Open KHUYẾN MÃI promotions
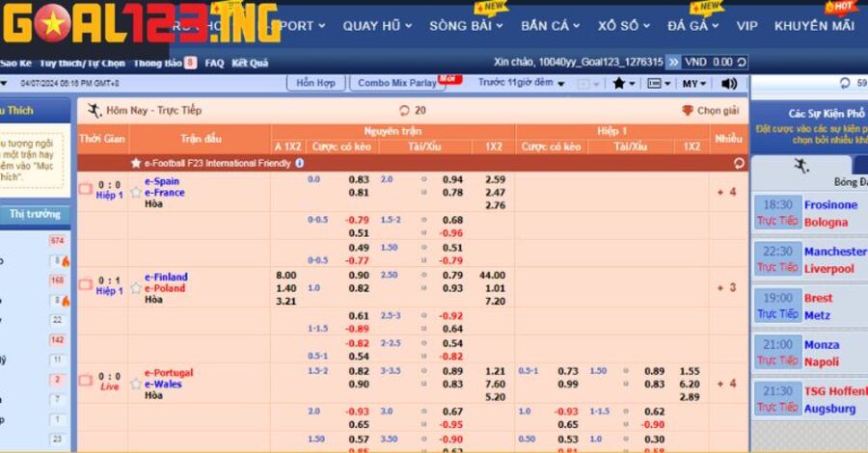The height and width of the screenshot is (453, 868). click(814, 25)
